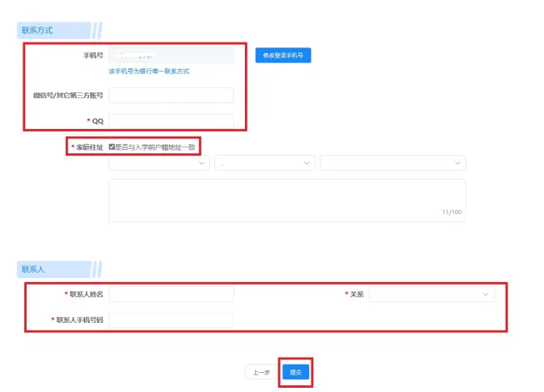The image size is (544, 392).
Task: Focus the 手机号 phone number field
Action: point(171,56)
